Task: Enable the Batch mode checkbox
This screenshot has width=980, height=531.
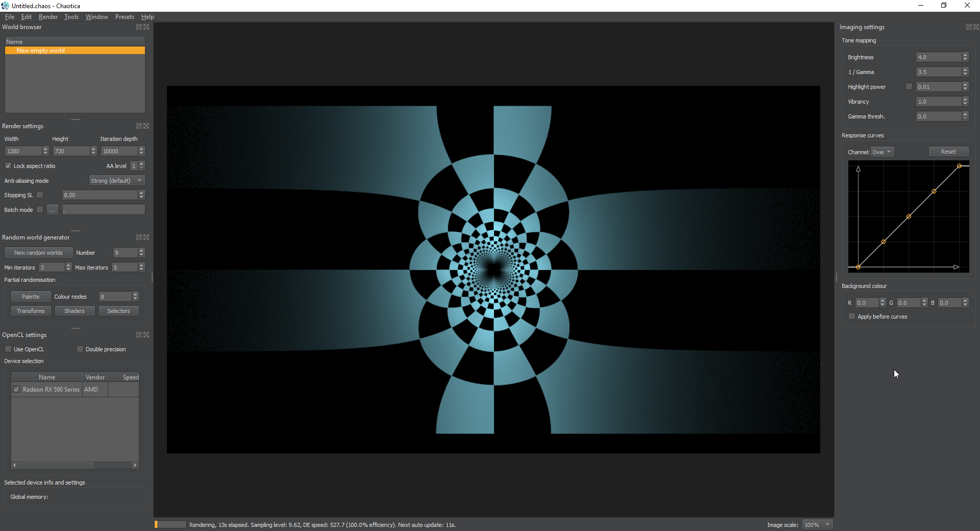Action: point(40,210)
